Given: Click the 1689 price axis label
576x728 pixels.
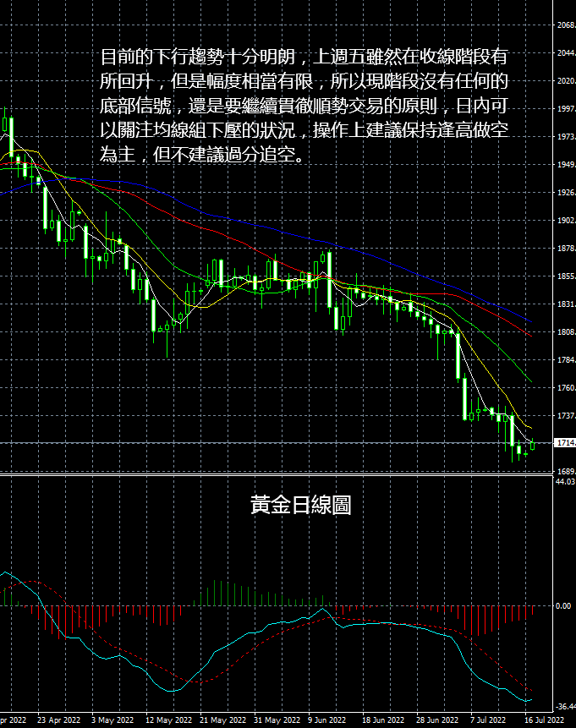Looking at the screenshot, I should 566,471.
